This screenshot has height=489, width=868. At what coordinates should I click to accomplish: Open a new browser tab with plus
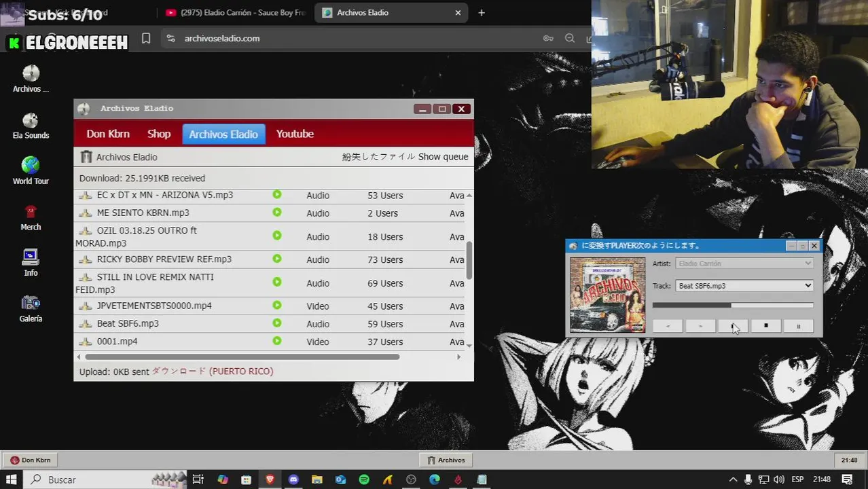click(x=482, y=12)
